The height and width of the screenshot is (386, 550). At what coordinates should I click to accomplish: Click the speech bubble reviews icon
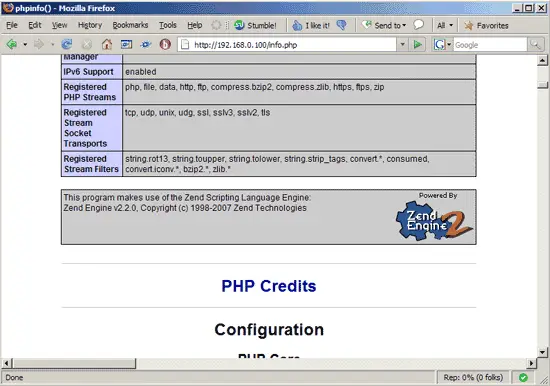(x=418, y=25)
